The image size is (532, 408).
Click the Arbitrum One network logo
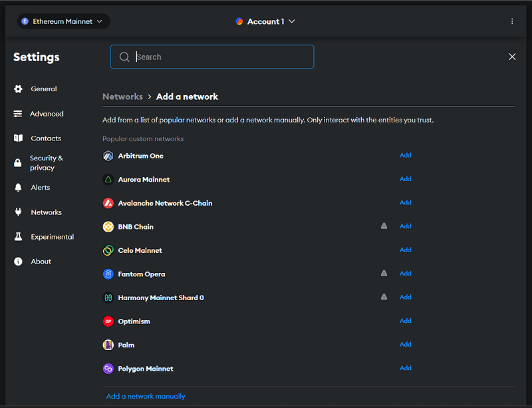108,156
